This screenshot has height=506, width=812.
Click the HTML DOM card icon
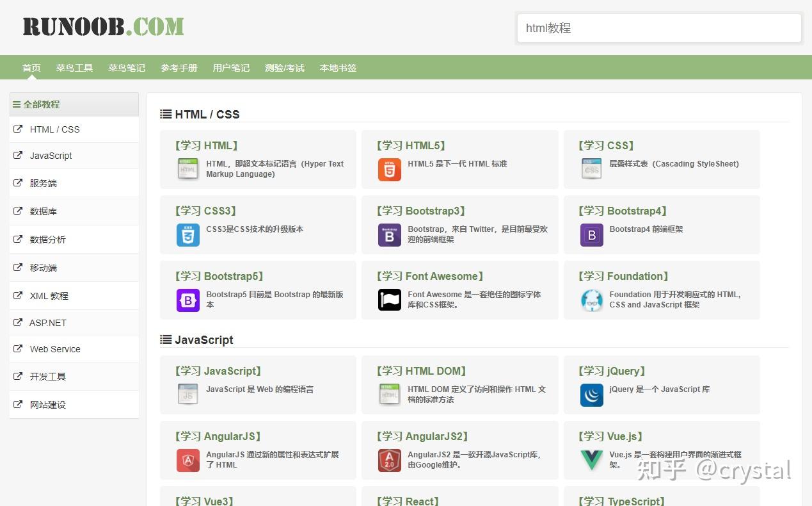390,395
